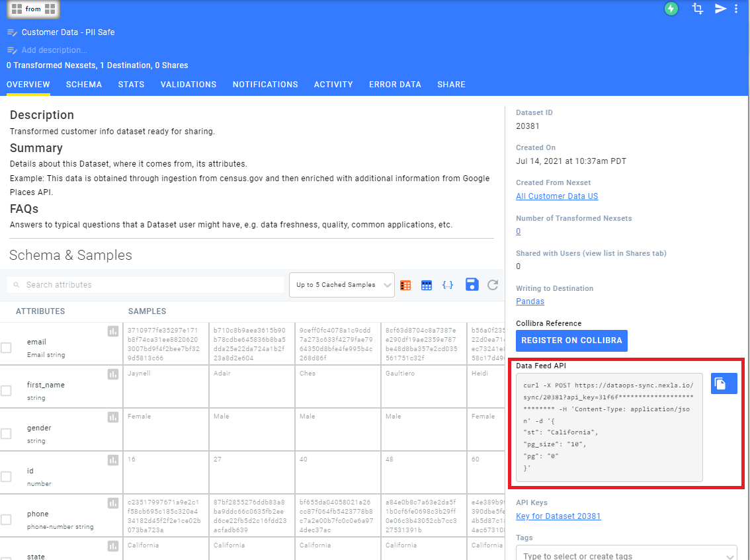
Task: Switch to the VALIDATIONS tab
Action: [x=187, y=84]
